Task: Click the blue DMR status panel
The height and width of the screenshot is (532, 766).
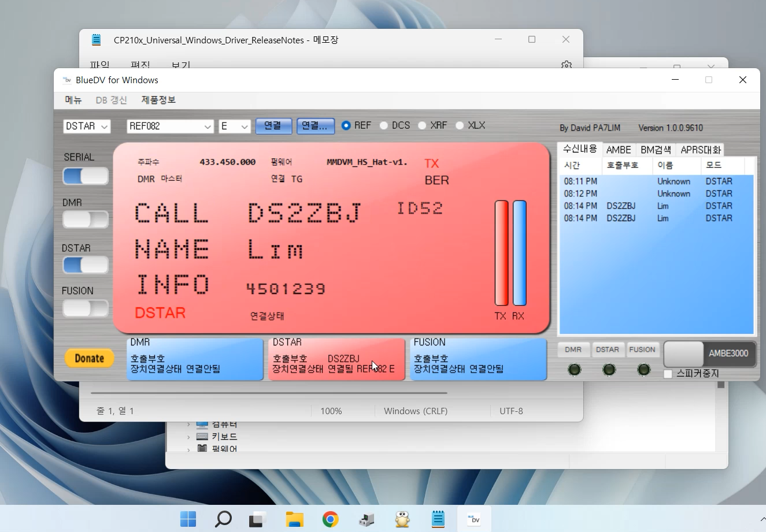Action: pos(195,359)
